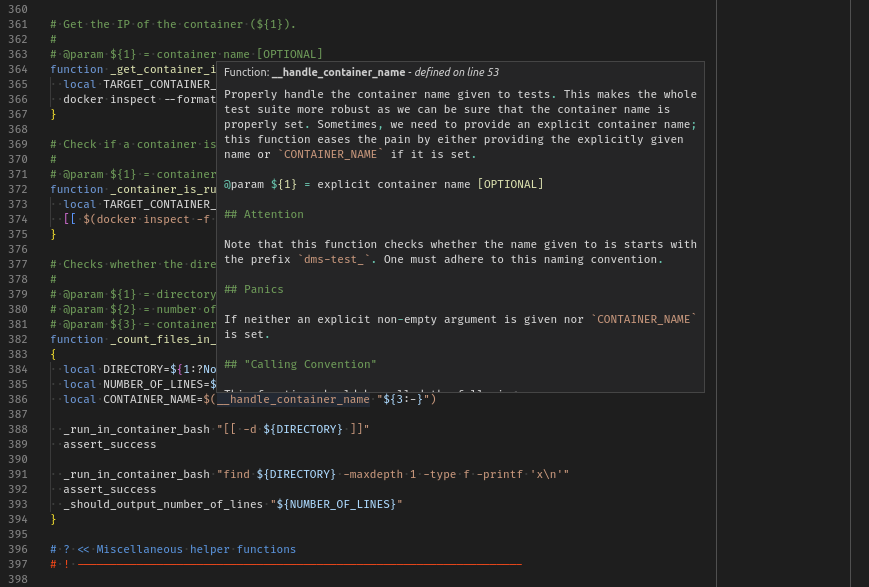Click line number 382 in the gutter
The width and height of the screenshot is (869, 587).
click(18, 339)
